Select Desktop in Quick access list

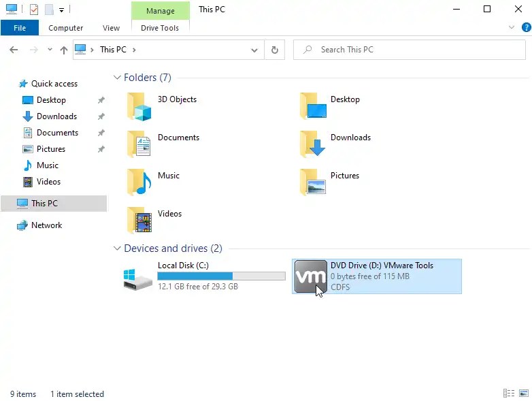point(51,100)
